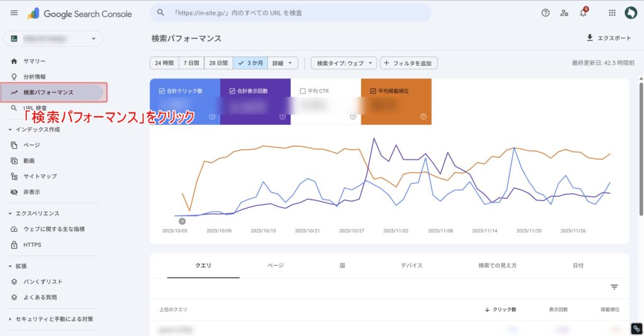The image size is (644, 336).
Task: Switch to the 国 tab
Action: tap(342, 266)
